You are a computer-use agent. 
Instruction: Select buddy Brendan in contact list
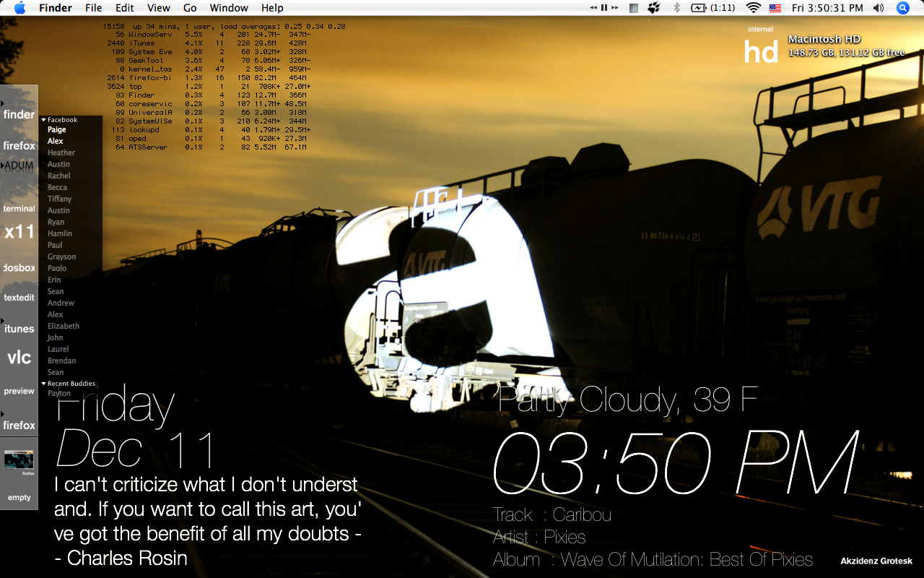click(61, 361)
